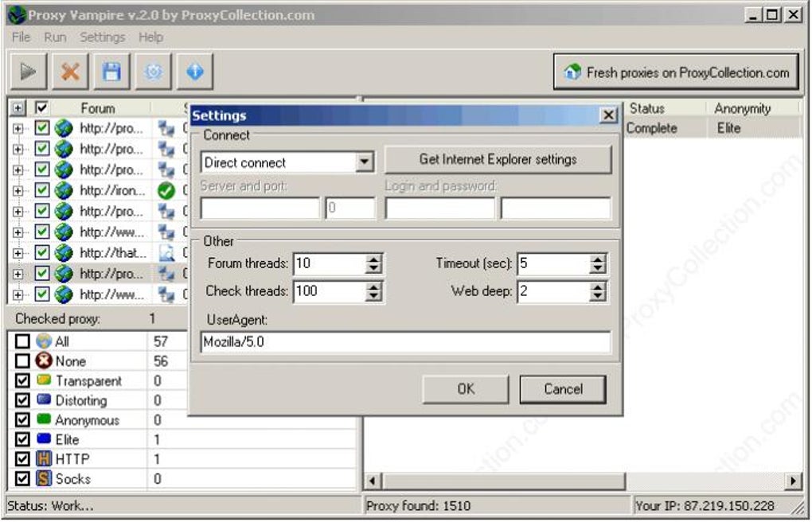Click the Timeout (sec) value field
The height and width of the screenshot is (522, 812).
pyautogui.click(x=554, y=263)
